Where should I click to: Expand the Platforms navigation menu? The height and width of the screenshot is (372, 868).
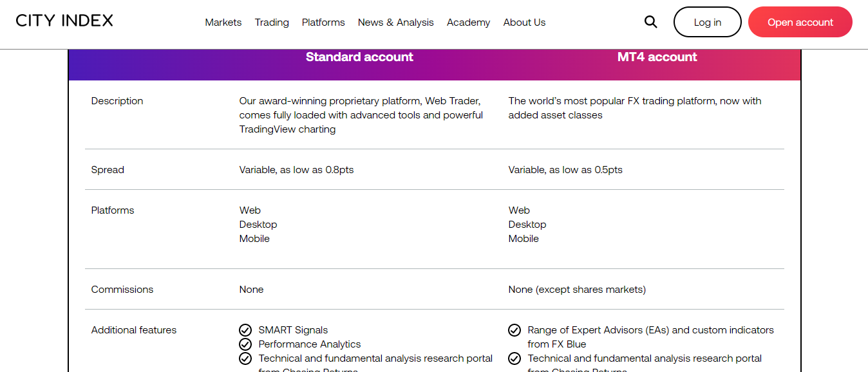pos(323,22)
